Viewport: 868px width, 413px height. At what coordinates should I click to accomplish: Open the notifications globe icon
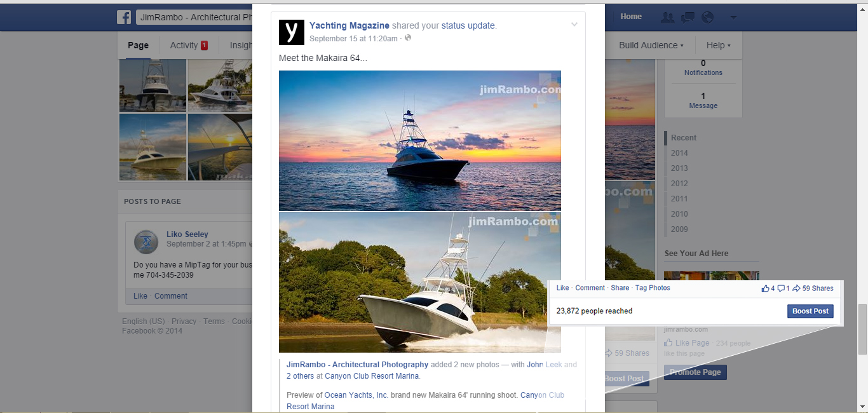click(x=707, y=17)
